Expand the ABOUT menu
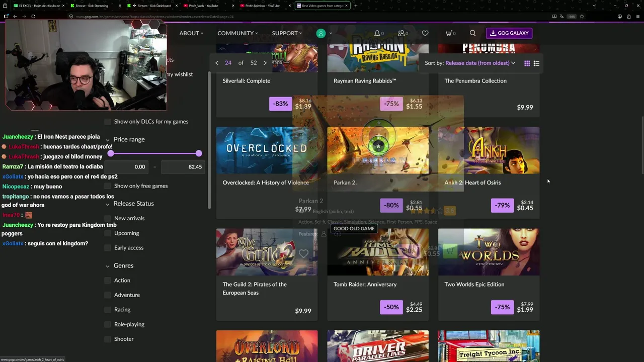Viewport: 644px width, 362px height. [x=191, y=33]
